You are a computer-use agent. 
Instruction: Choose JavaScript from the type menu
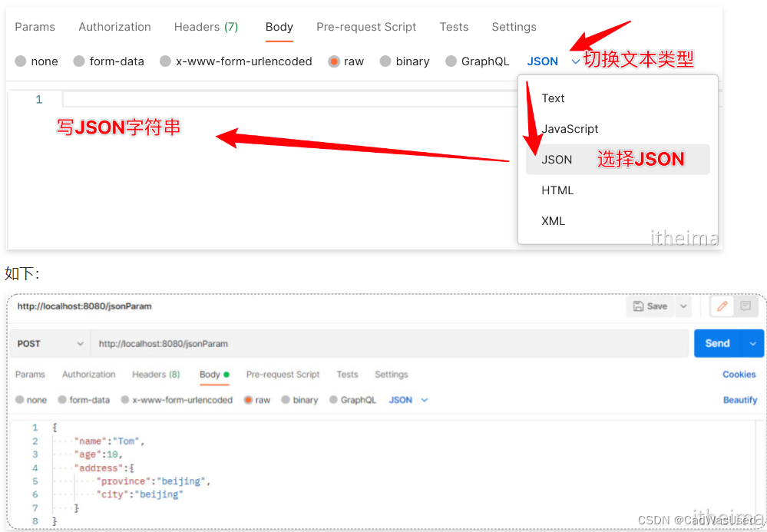click(x=618, y=129)
